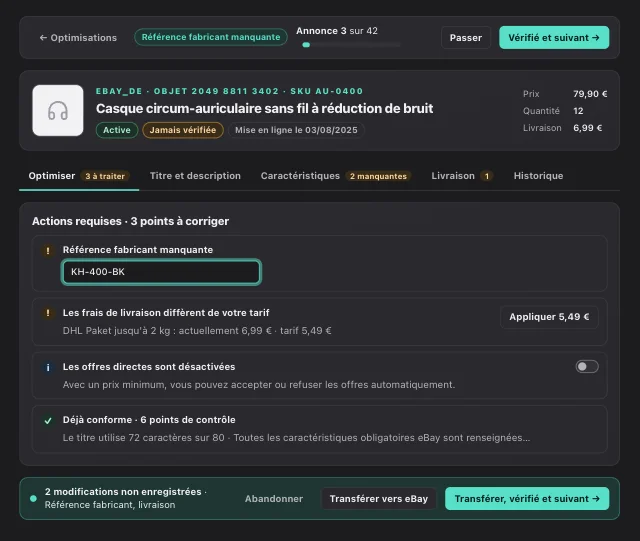This screenshot has width=640, height=541.
Task: Apply the 5,49 € shipping rate
Action: click(549, 317)
